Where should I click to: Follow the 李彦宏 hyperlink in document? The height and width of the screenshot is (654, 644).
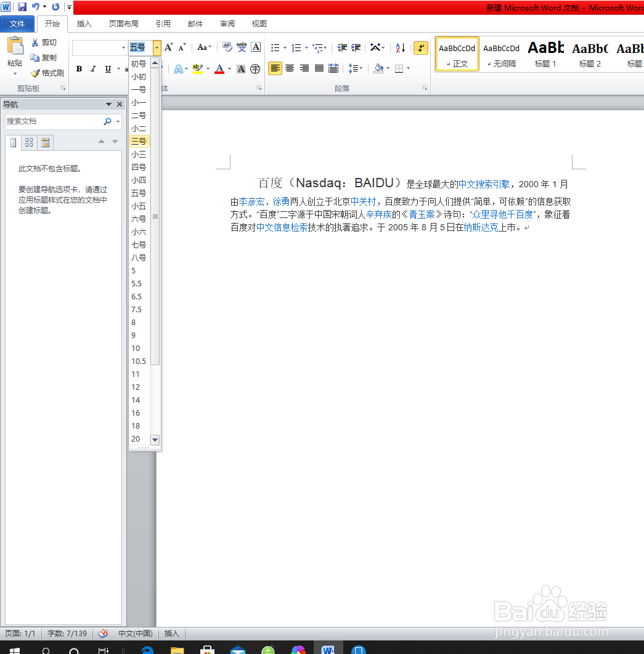pyautogui.click(x=251, y=202)
